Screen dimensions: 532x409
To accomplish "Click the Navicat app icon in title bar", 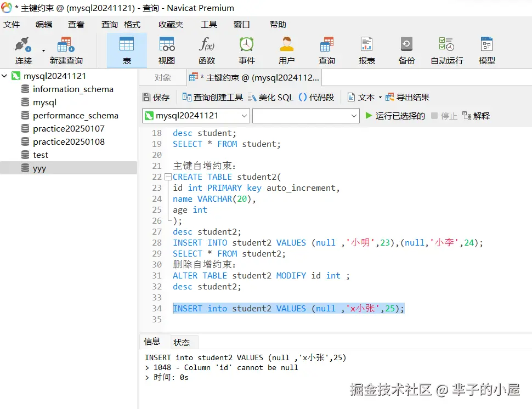I will (7, 8).
